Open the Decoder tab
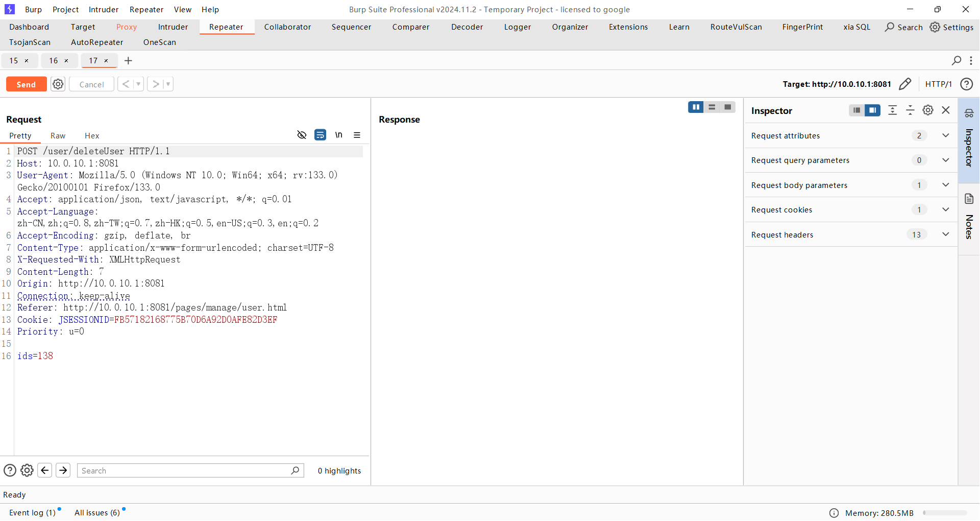 click(x=467, y=27)
